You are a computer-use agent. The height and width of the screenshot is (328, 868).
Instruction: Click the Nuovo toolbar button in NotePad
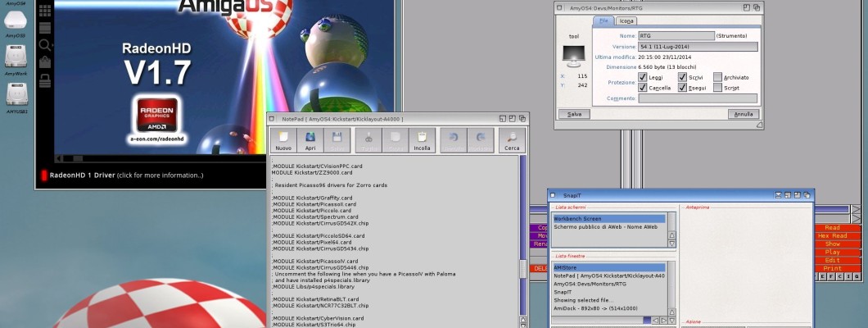[283, 140]
